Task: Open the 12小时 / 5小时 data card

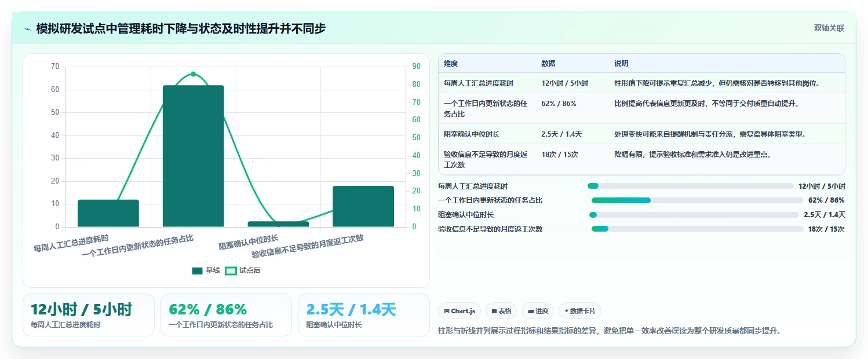Action: (x=89, y=315)
